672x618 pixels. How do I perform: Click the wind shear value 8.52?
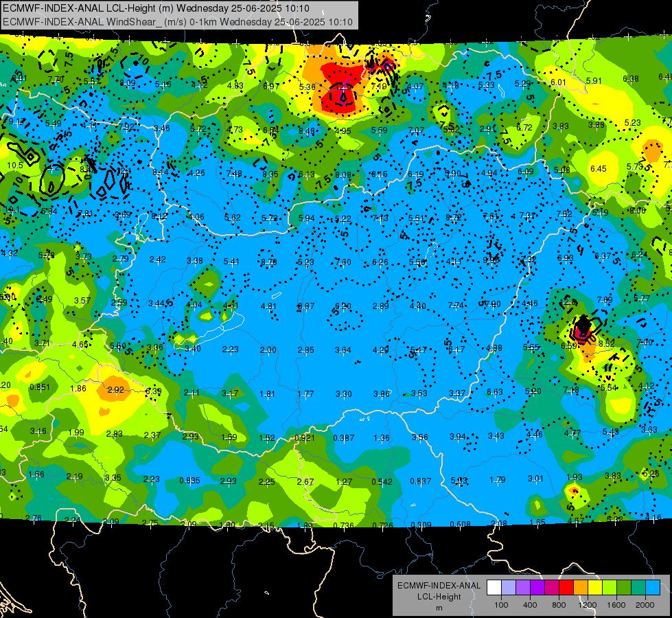click(x=607, y=343)
